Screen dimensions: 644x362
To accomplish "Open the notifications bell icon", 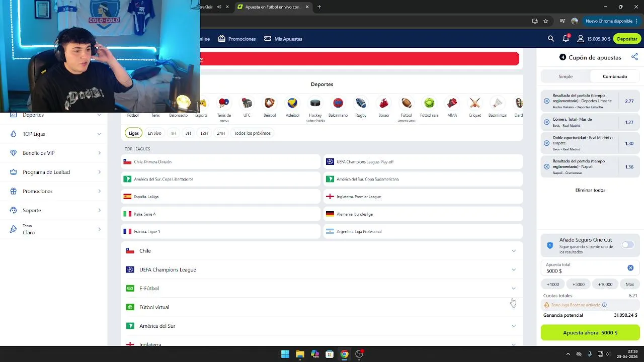I will tap(566, 39).
